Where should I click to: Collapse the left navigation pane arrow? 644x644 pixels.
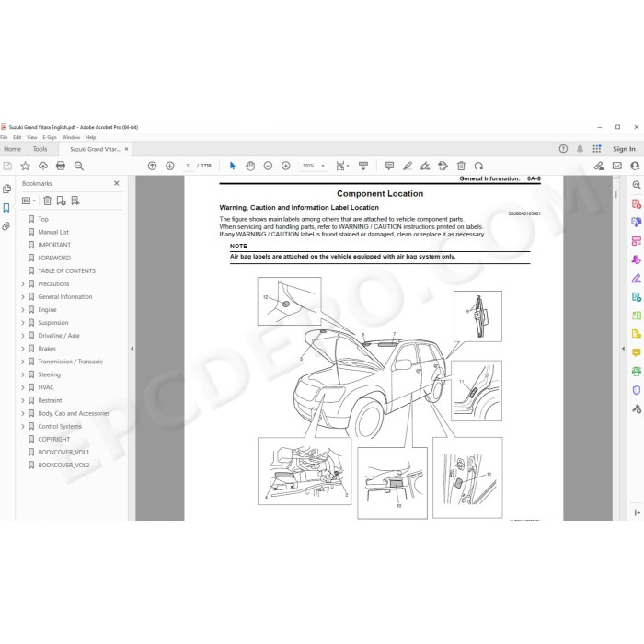132,349
